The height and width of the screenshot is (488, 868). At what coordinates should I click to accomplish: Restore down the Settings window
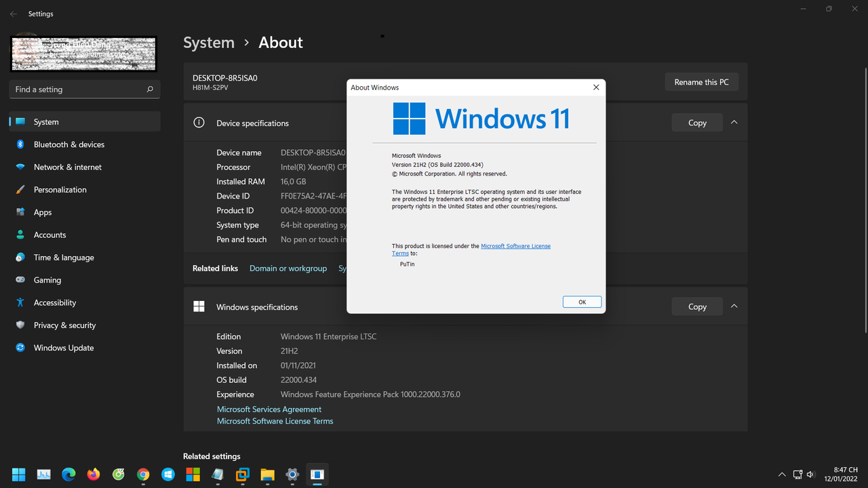[829, 9]
